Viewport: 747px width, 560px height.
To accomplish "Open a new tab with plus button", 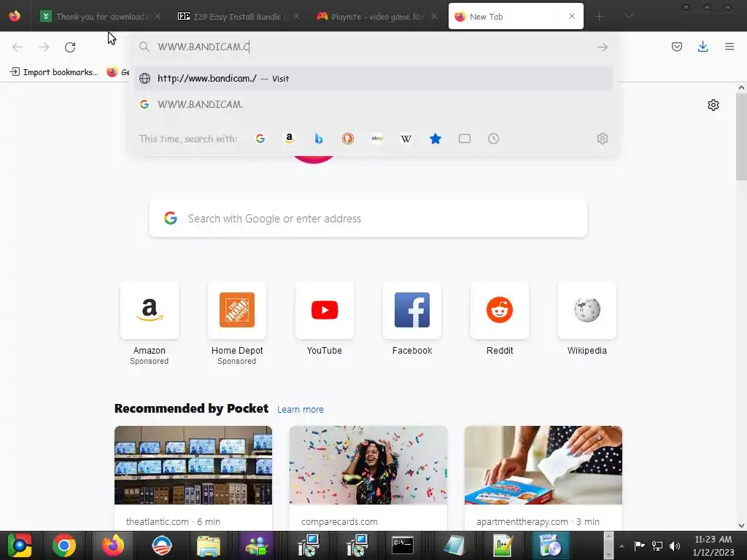I will [x=600, y=16].
